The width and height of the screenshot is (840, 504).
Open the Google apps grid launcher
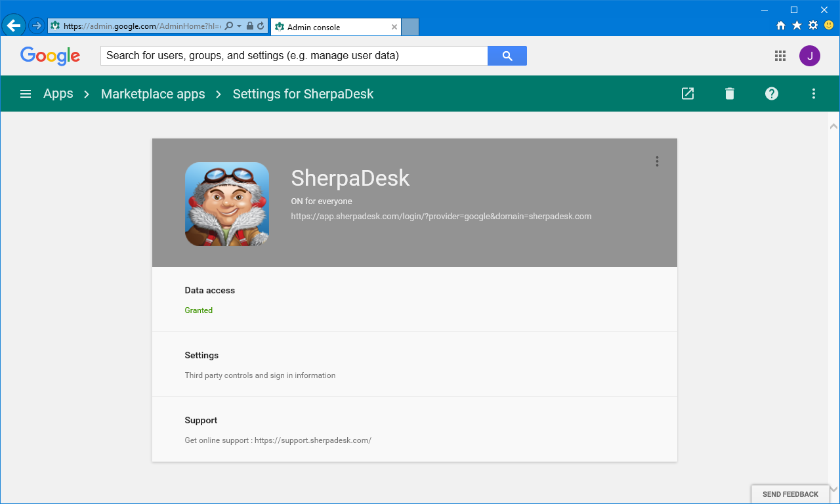tap(780, 56)
